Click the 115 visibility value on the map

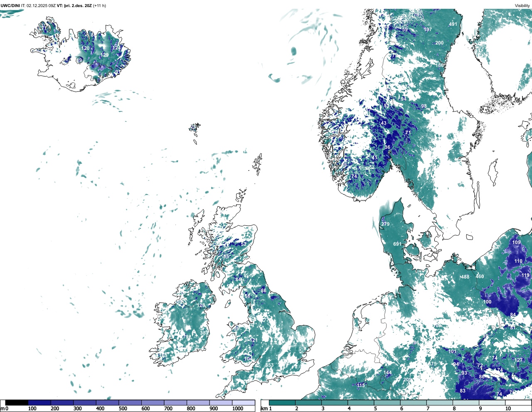pyautogui.click(x=361, y=385)
